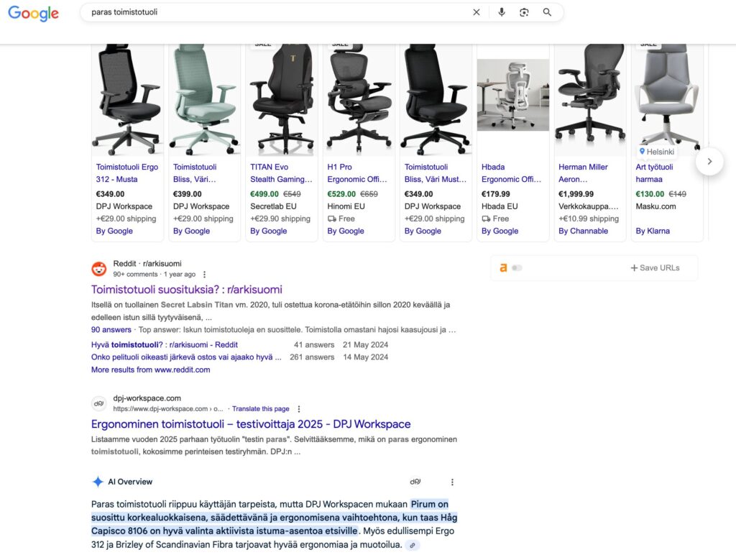Click the magnifying glass search button

pyautogui.click(x=547, y=12)
